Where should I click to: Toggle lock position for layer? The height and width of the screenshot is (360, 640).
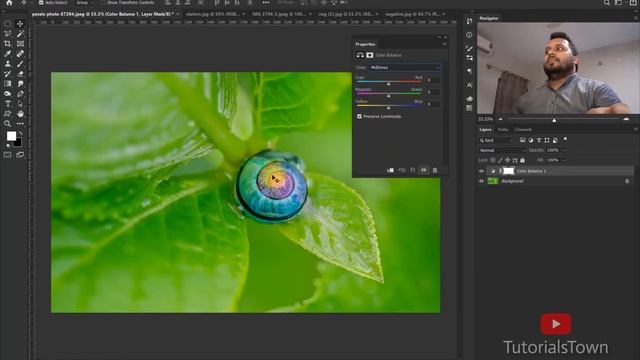pos(507,160)
